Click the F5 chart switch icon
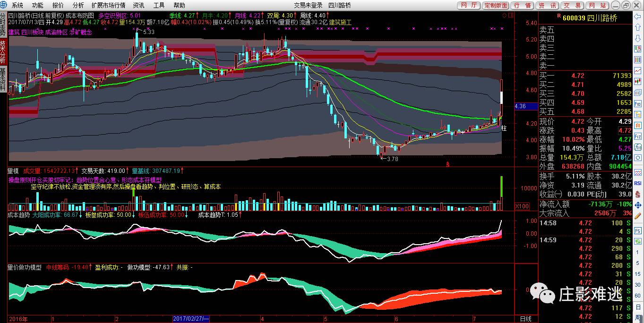The image size is (644, 323). [637, 230]
